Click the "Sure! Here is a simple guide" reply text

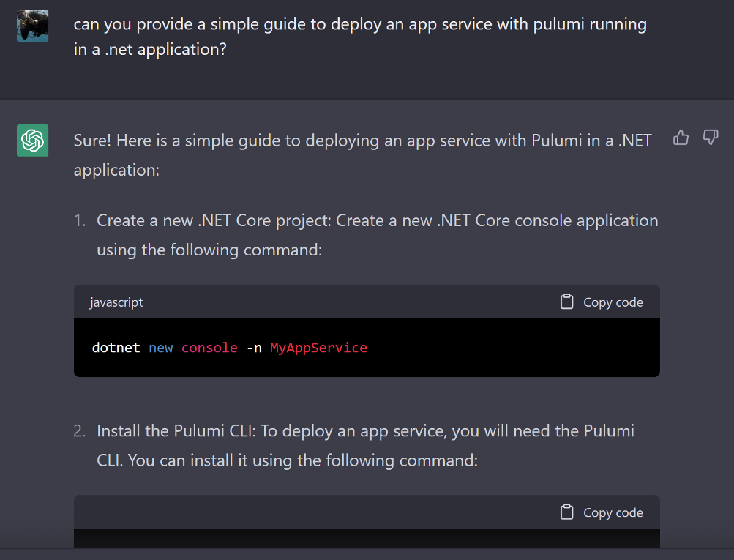362,155
